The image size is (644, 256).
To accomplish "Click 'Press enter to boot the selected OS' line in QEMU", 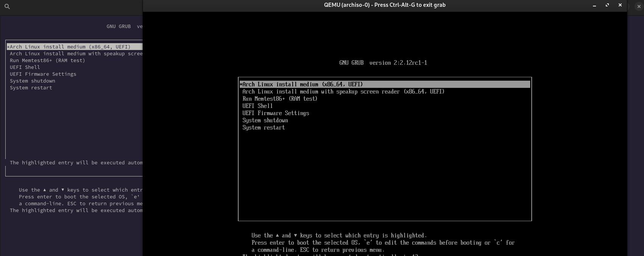I will (x=383, y=243).
